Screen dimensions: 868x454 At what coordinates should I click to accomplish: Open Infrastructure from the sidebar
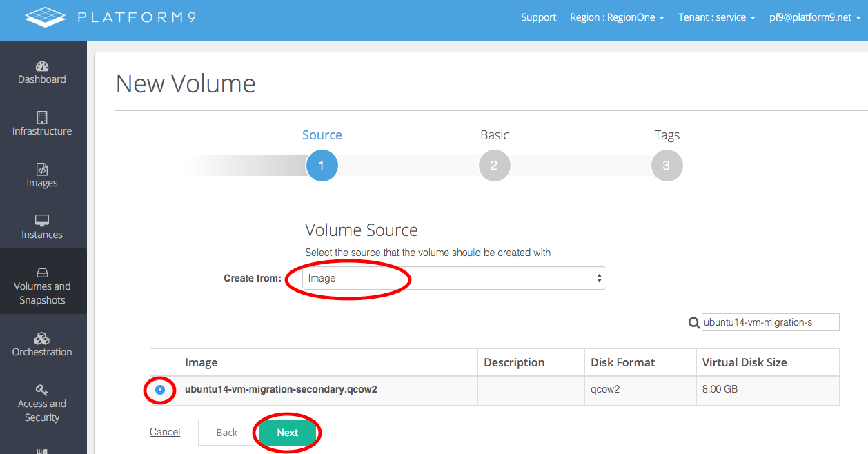coord(42,118)
